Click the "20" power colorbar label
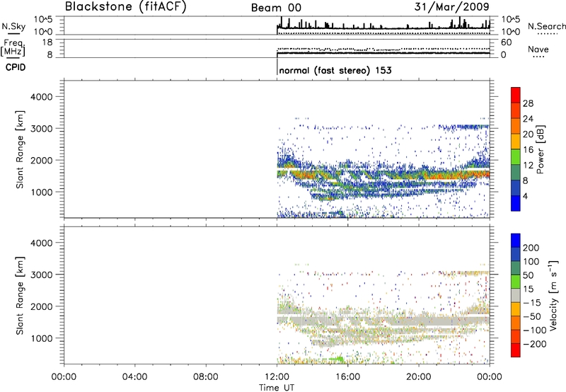Image resolution: width=566 pixels, height=392 pixels. pyautogui.click(x=528, y=134)
